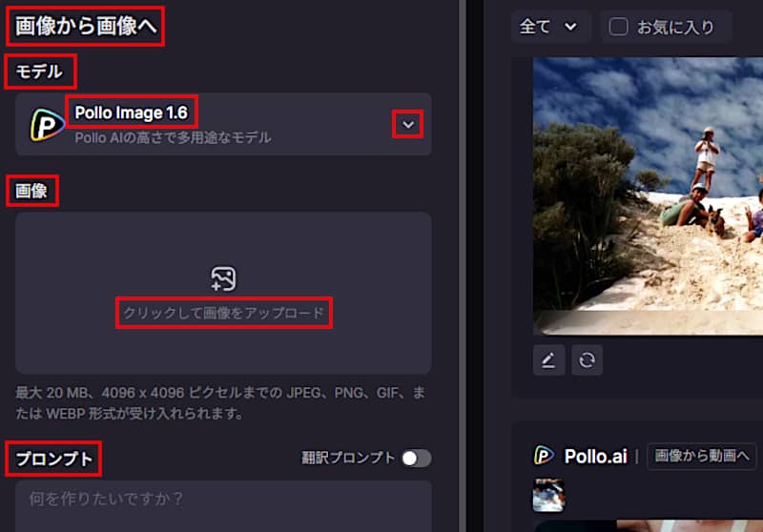Click the Pollo.ai logo icon
The height and width of the screenshot is (532, 763).
[x=544, y=456]
